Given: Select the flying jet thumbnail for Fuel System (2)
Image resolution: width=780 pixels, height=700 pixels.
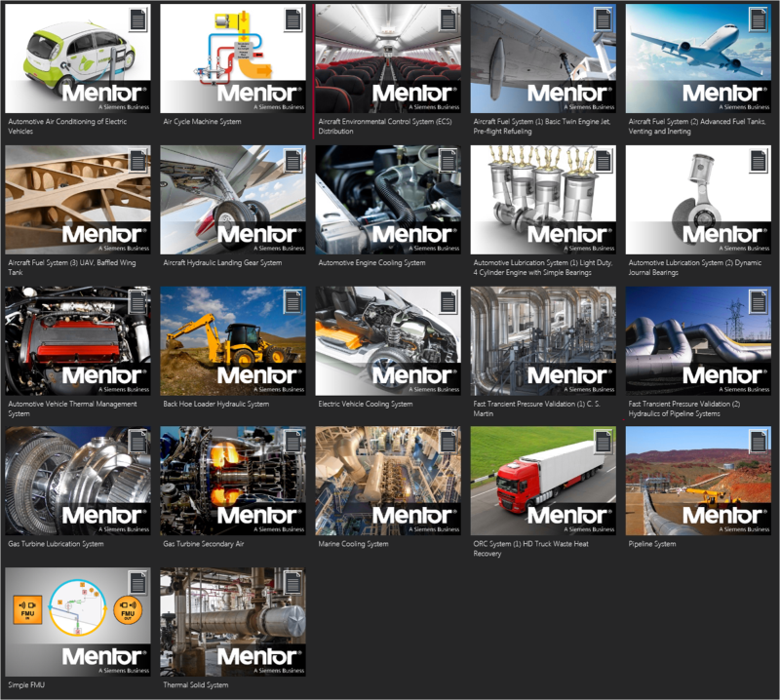Looking at the screenshot, I should 698,58.
